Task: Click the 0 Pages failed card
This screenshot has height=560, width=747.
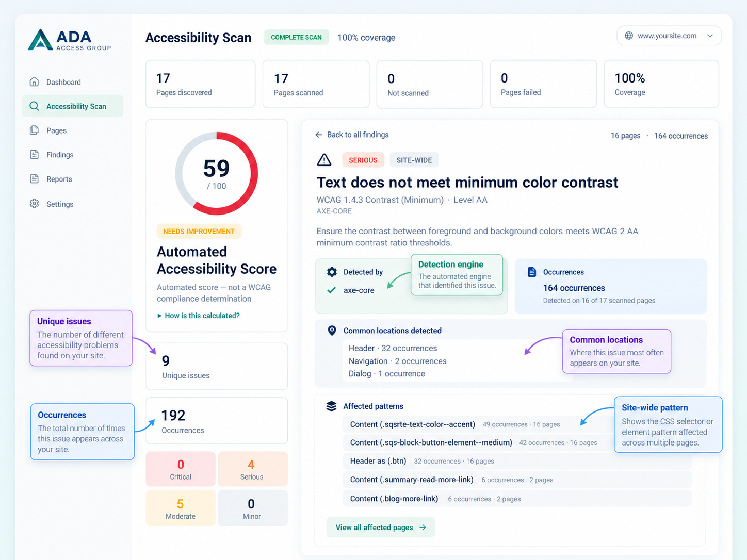Action: coord(543,84)
